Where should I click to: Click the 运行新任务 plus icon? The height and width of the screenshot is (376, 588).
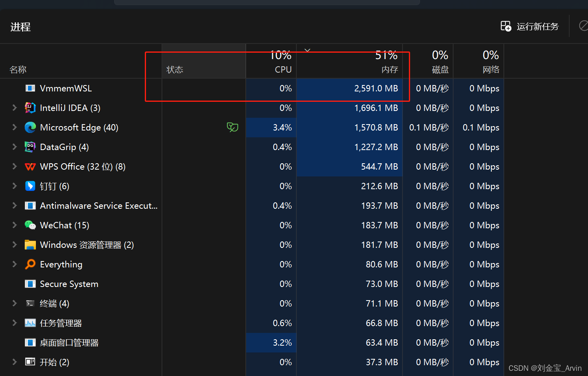pyautogui.click(x=506, y=26)
